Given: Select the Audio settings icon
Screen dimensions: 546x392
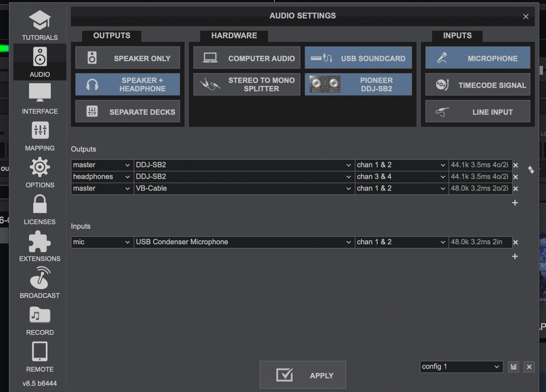Looking at the screenshot, I should pyautogui.click(x=40, y=62).
